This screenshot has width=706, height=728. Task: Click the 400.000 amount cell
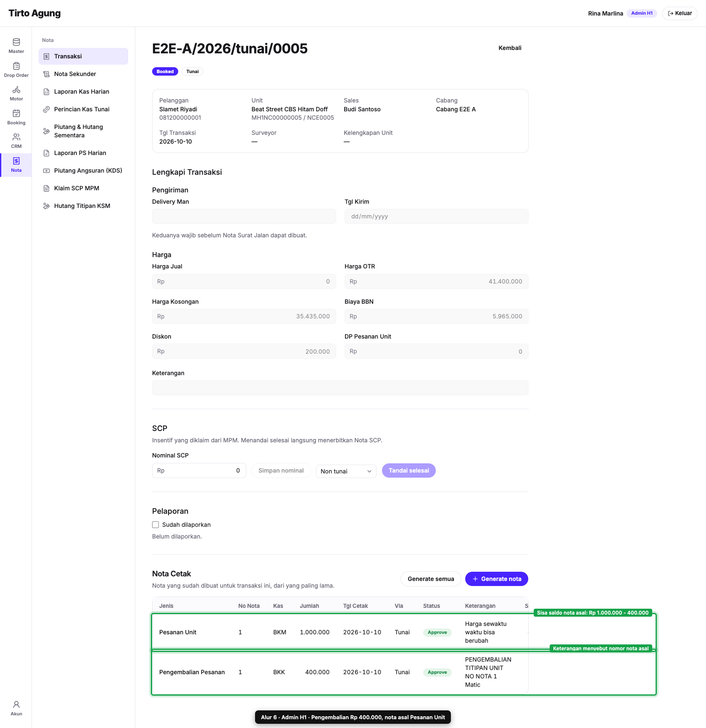tap(317, 672)
